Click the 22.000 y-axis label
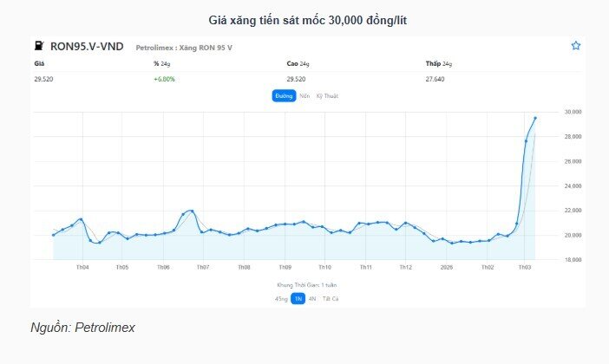The image size is (609, 364). (x=573, y=211)
